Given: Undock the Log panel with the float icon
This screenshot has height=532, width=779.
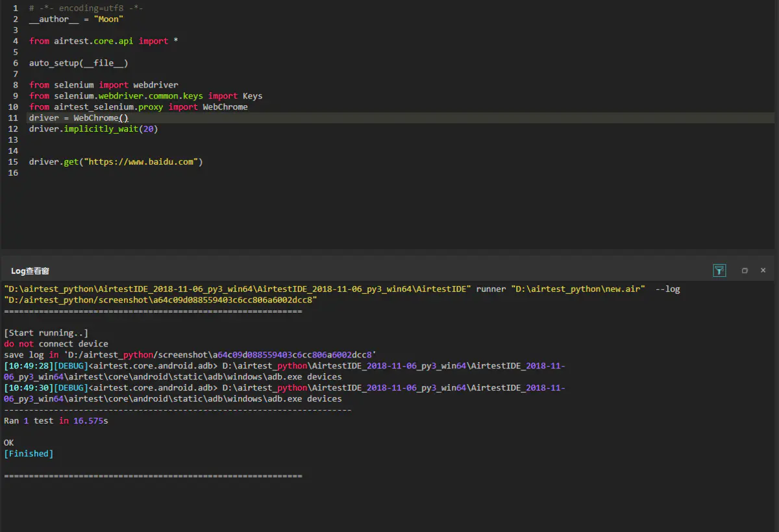Looking at the screenshot, I should 745,271.
